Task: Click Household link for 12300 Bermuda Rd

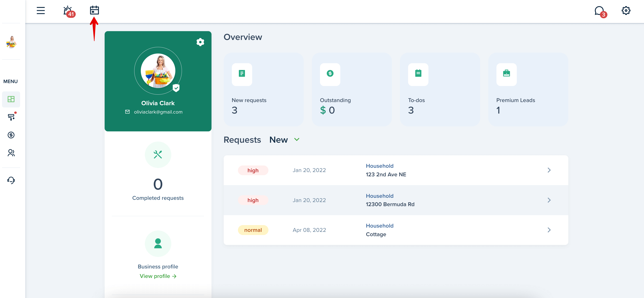Action: 379,196
